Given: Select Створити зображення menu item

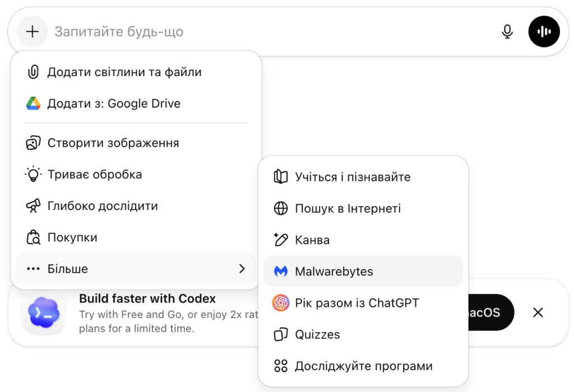Looking at the screenshot, I should pos(113,143).
